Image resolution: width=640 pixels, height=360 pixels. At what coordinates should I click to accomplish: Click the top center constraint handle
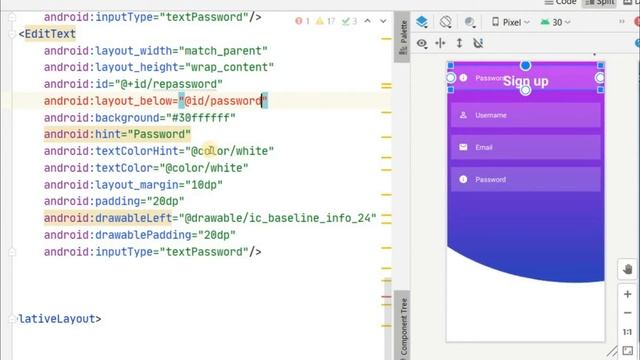click(525, 65)
